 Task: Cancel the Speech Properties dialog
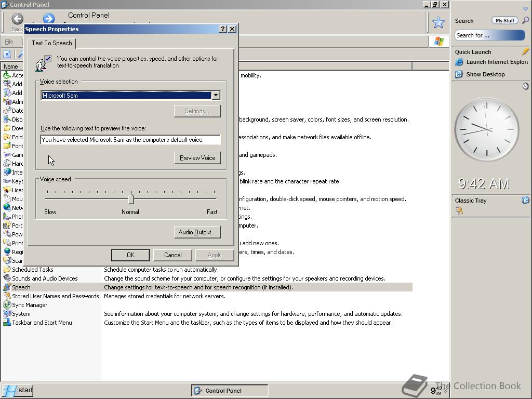tap(172, 255)
